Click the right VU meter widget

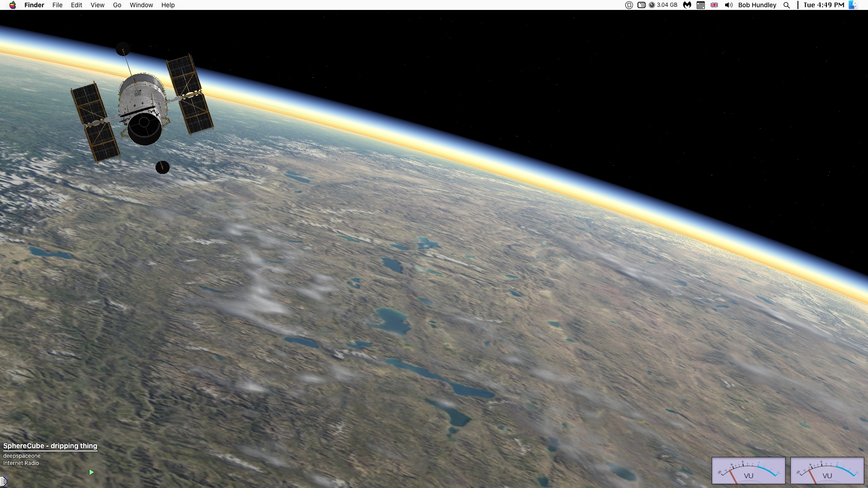827,470
